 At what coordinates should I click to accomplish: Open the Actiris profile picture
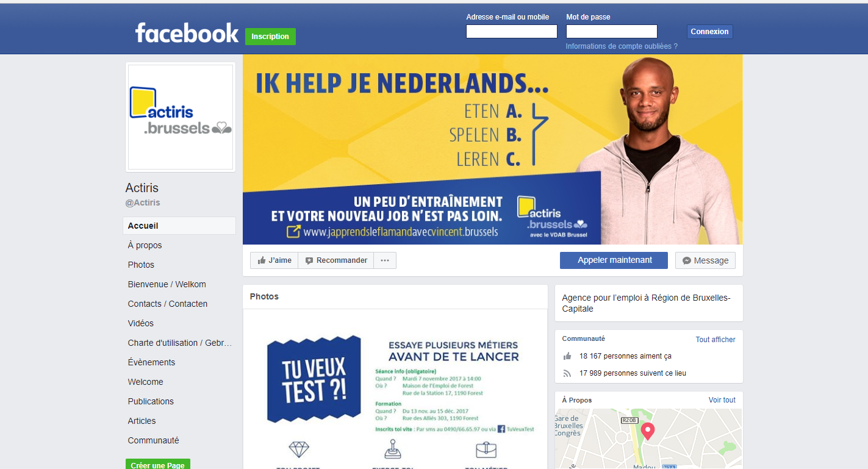coord(181,117)
